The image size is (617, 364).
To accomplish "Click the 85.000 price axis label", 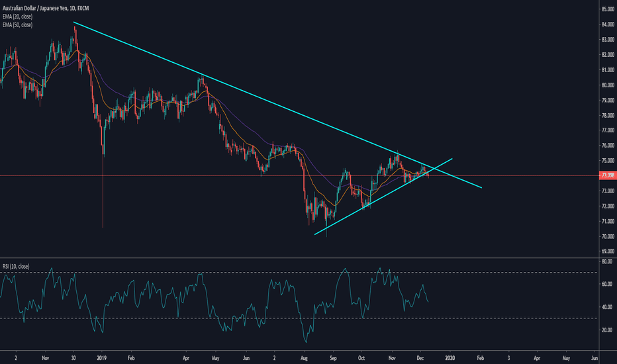I will click(608, 9).
